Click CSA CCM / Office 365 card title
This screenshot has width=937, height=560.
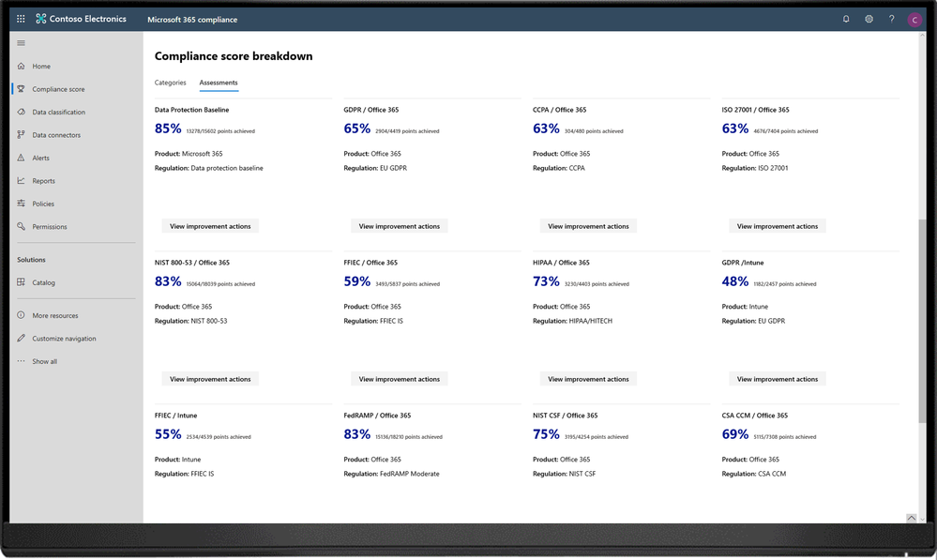click(755, 416)
